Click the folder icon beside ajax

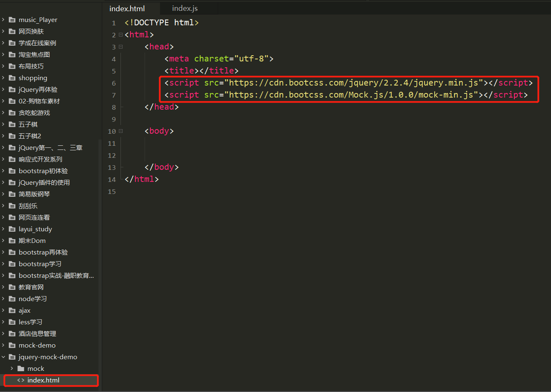12,310
